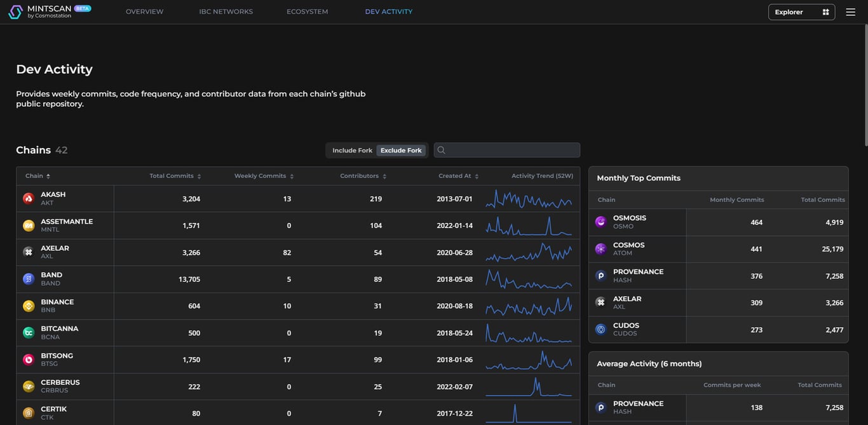The height and width of the screenshot is (425, 868).
Task: View Cerberus activity trend sparkline
Action: tap(529, 386)
